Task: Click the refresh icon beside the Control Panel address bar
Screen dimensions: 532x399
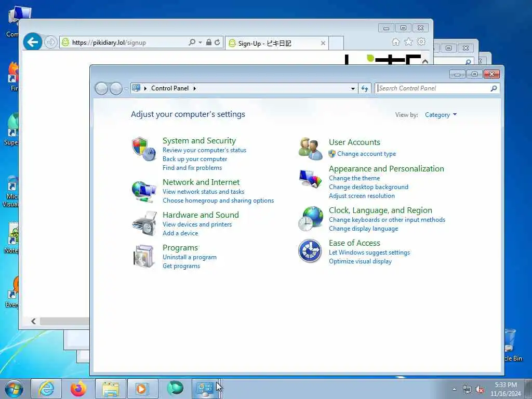Action: click(365, 88)
